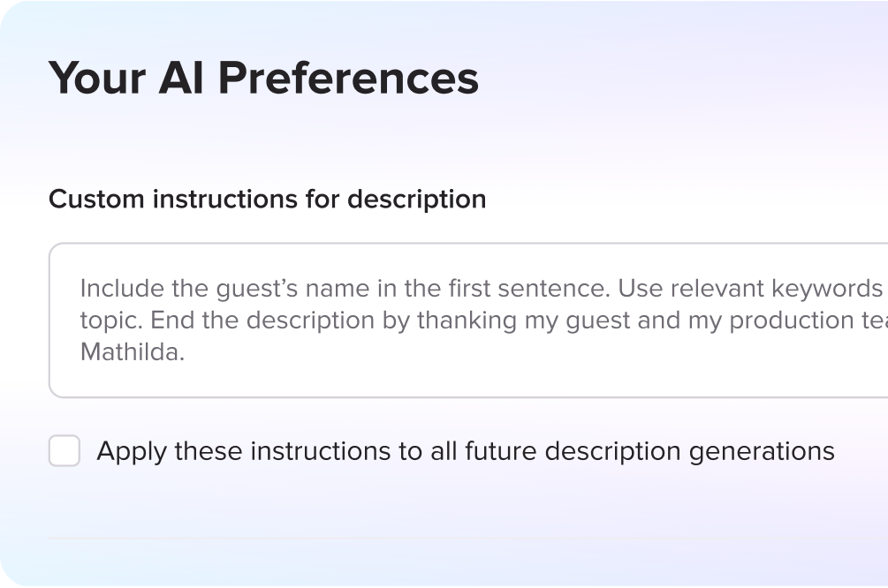Screen dimensions: 888x588
Task: Select the 'Custom instructions for description' label
Action: coord(268,200)
